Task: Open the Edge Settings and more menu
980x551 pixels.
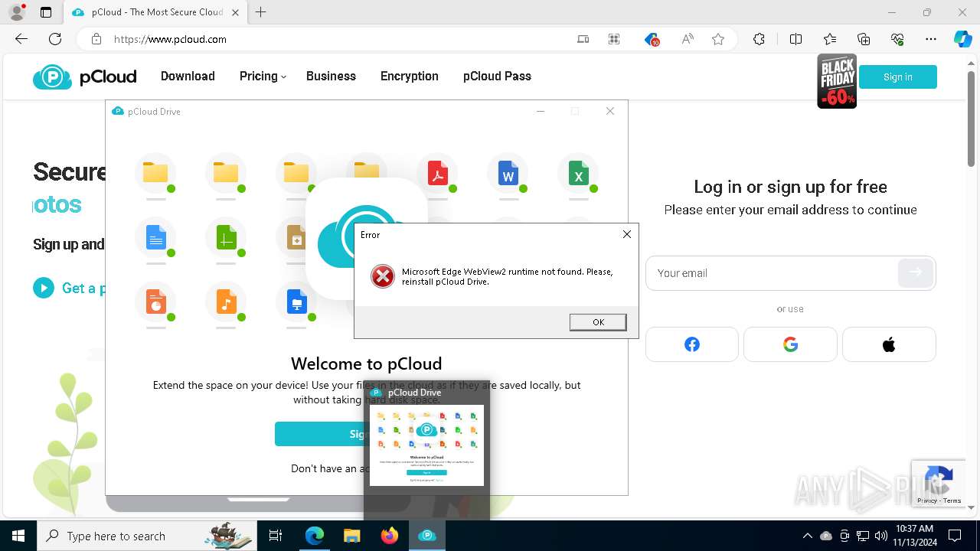Action: (931, 39)
